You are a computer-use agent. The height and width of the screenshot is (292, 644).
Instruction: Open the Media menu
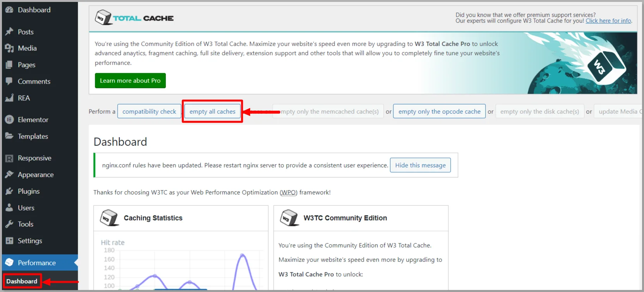click(x=39, y=48)
